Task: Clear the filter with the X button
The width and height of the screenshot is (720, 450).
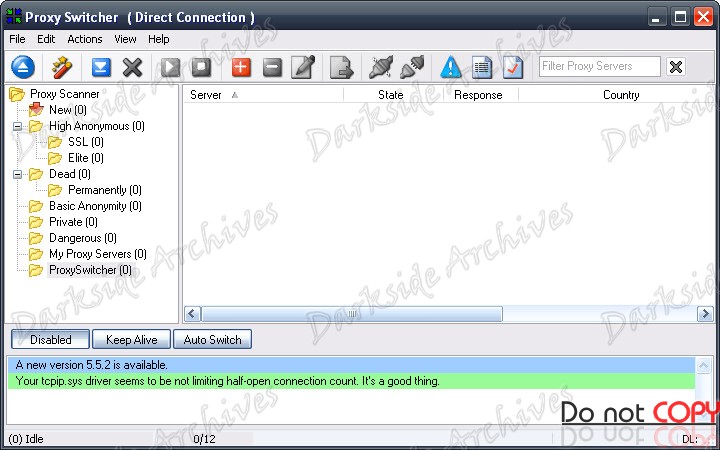Action: coord(675,67)
